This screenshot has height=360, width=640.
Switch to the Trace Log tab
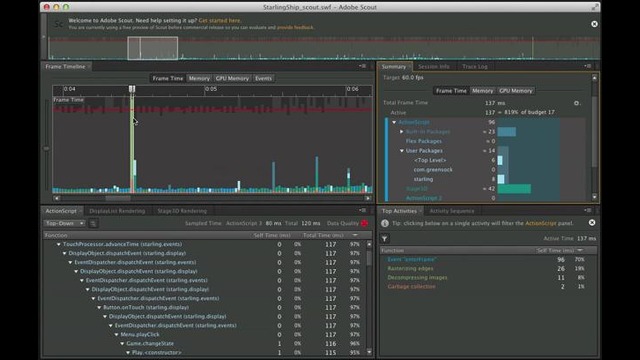[x=475, y=67]
